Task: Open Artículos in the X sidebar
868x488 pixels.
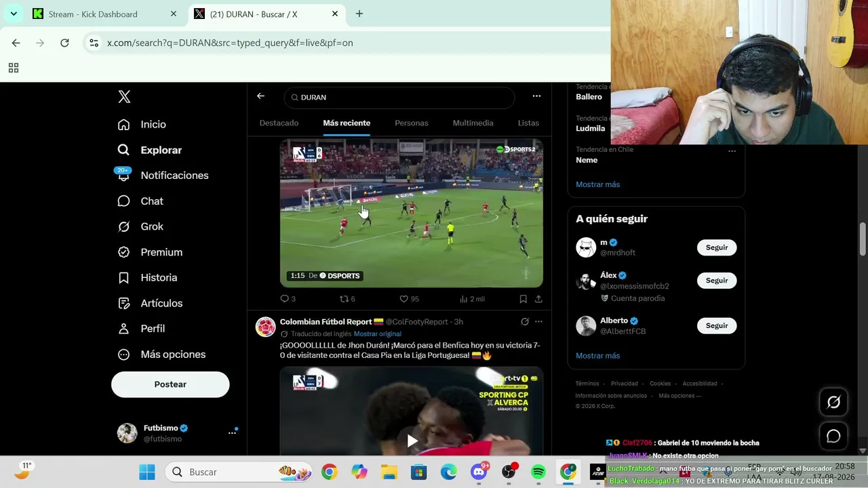Action: (150, 303)
